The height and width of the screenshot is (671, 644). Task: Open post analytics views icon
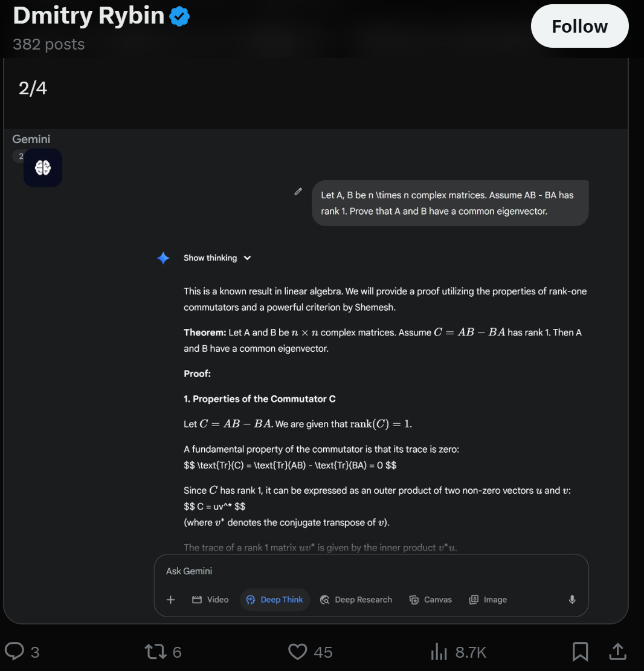coord(438,652)
